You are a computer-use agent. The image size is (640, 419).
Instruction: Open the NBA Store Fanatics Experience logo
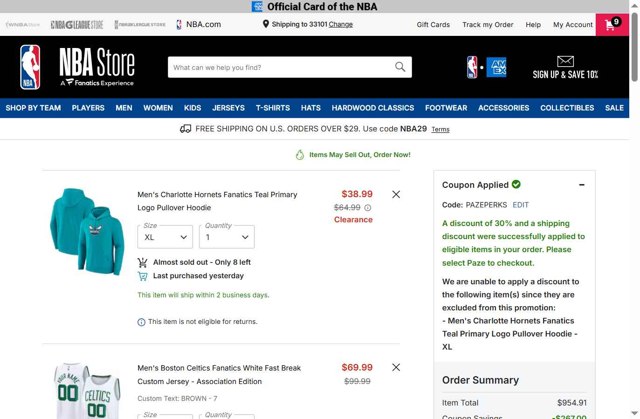pos(97,67)
